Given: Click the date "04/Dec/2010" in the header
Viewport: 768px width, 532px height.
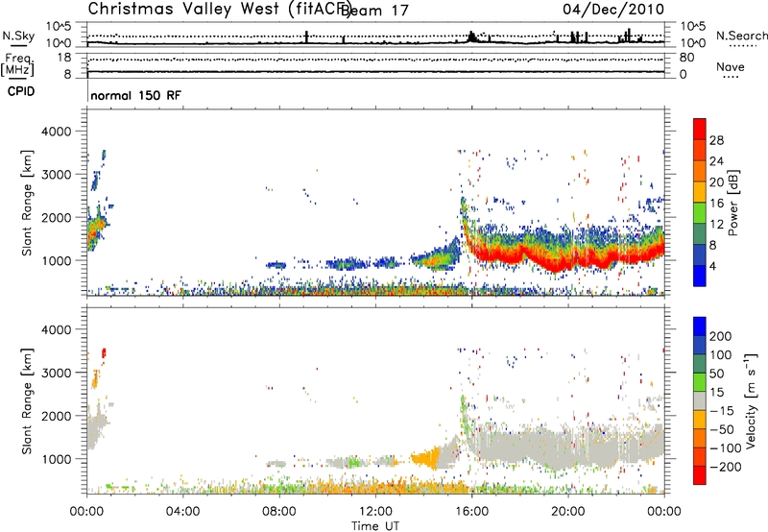Looking at the screenshot, I should 613,10.
